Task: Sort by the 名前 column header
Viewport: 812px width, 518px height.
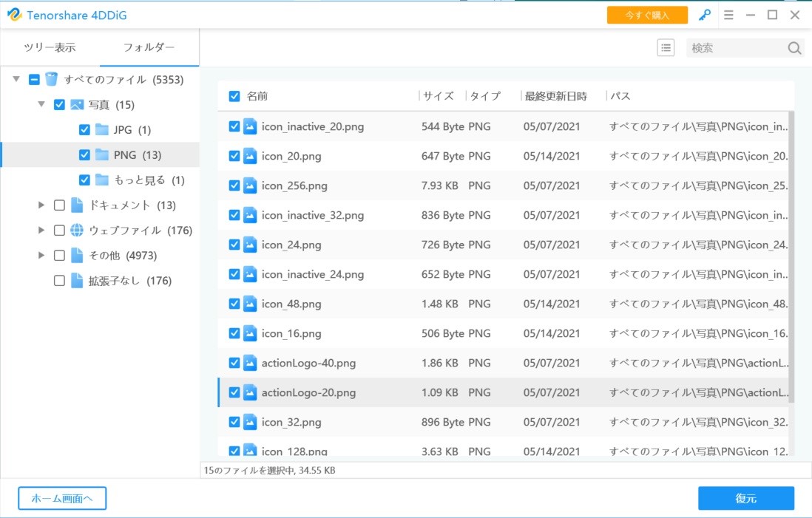Action: (257, 96)
